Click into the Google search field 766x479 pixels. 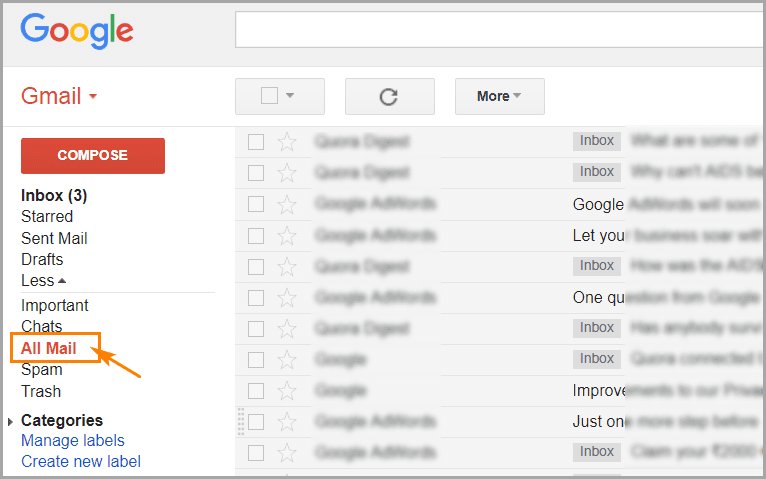pyautogui.click(x=498, y=30)
